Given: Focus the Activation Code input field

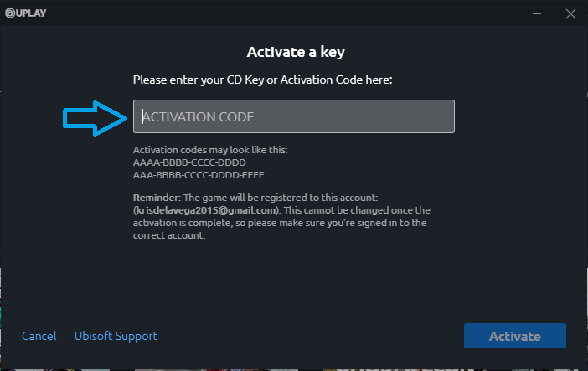Looking at the screenshot, I should coord(293,116).
